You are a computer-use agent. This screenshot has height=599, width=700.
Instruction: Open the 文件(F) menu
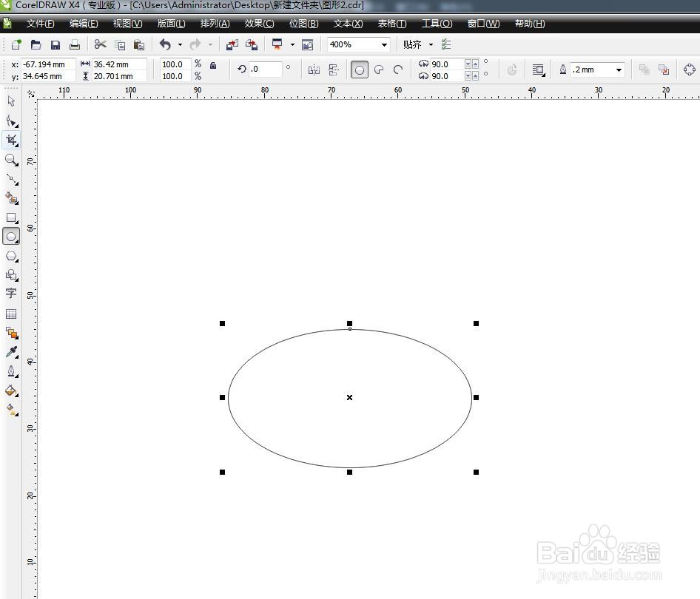point(40,24)
